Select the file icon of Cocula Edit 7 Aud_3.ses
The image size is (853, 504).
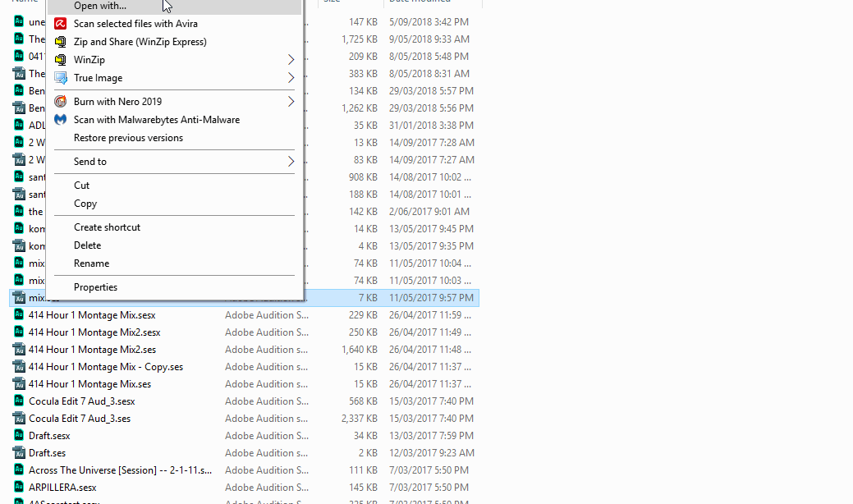coord(19,419)
